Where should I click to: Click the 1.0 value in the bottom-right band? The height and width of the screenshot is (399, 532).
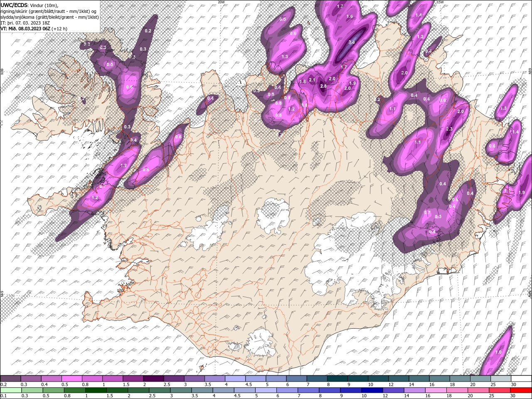499,352
